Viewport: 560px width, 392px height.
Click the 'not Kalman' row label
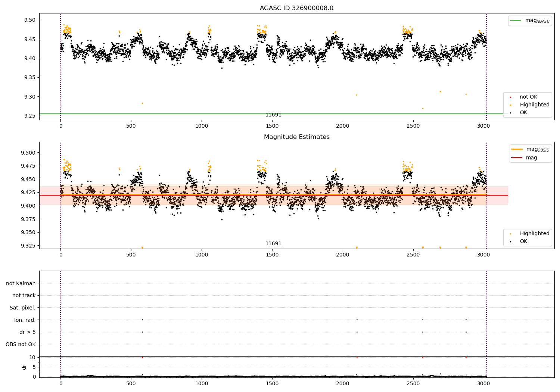[21, 283]
